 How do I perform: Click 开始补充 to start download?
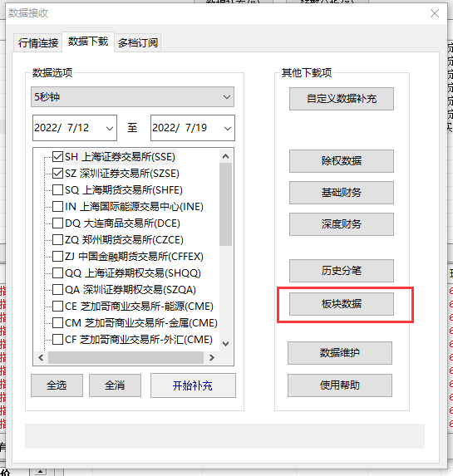tap(193, 385)
